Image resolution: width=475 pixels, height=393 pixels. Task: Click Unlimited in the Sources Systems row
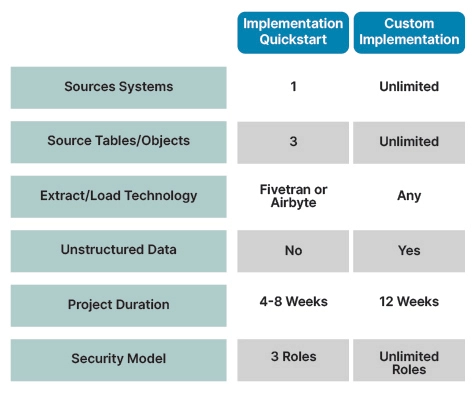tap(409, 87)
